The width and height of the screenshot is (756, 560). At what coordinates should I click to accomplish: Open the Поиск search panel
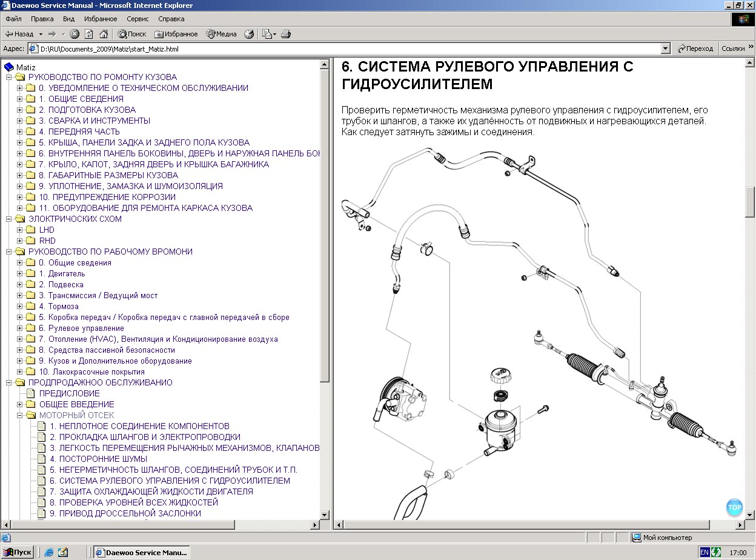pos(132,35)
